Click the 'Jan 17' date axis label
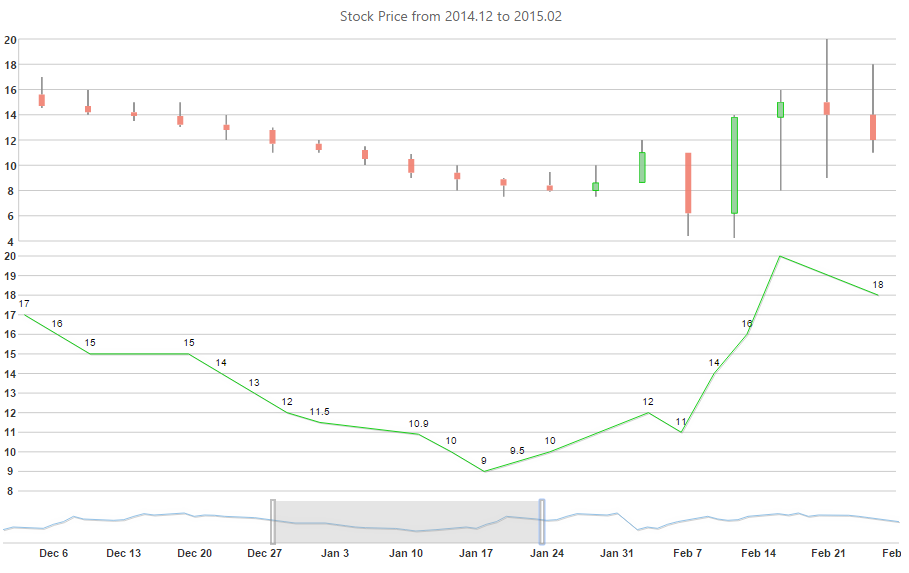The image size is (909, 573). coord(476,553)
